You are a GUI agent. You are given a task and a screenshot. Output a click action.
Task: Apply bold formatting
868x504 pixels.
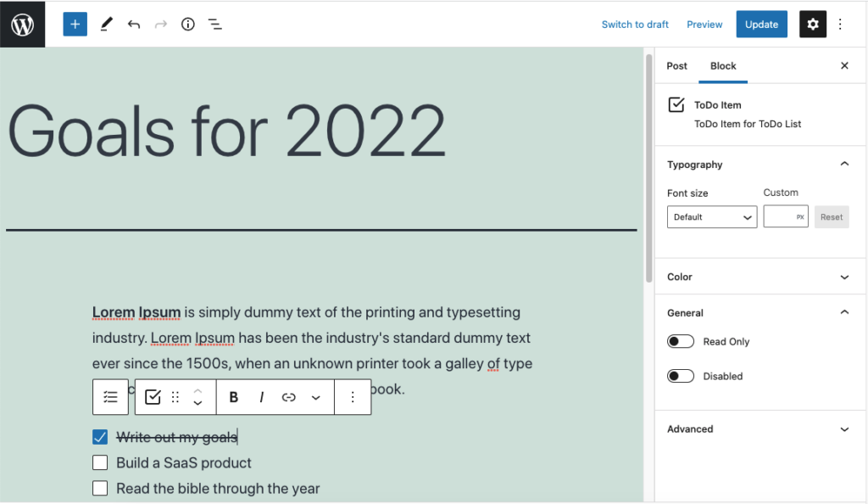point(234,397)
